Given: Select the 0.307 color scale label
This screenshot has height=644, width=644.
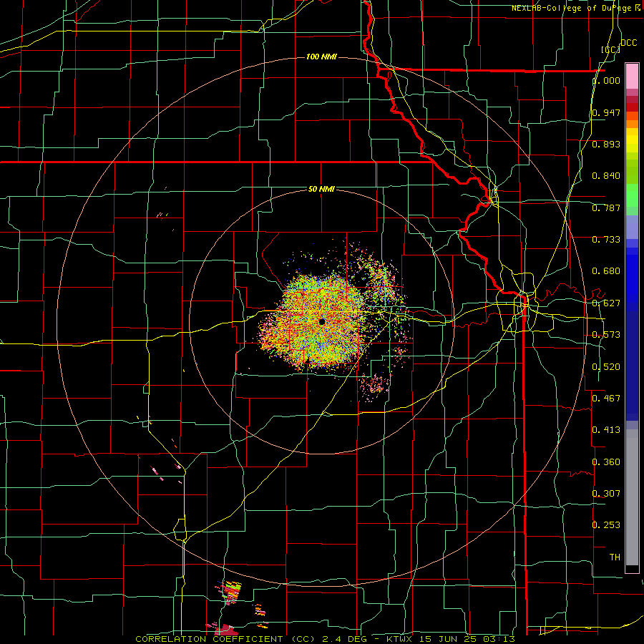Looking at the screenshot, I should [606, 494].
